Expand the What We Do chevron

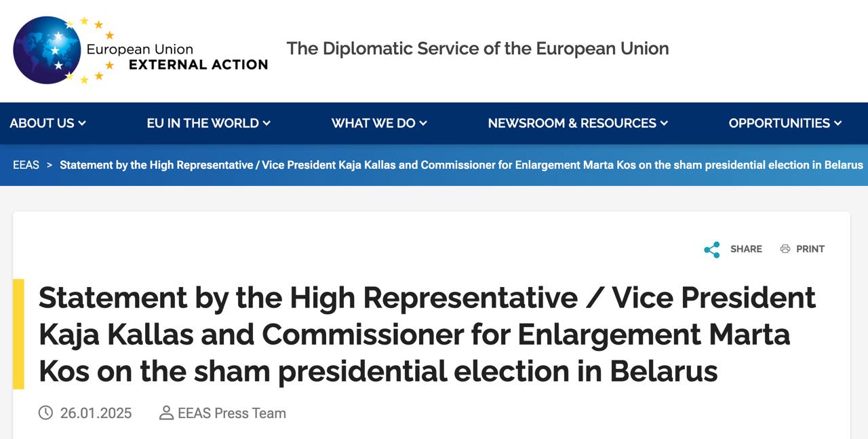(x=423, y=123)
